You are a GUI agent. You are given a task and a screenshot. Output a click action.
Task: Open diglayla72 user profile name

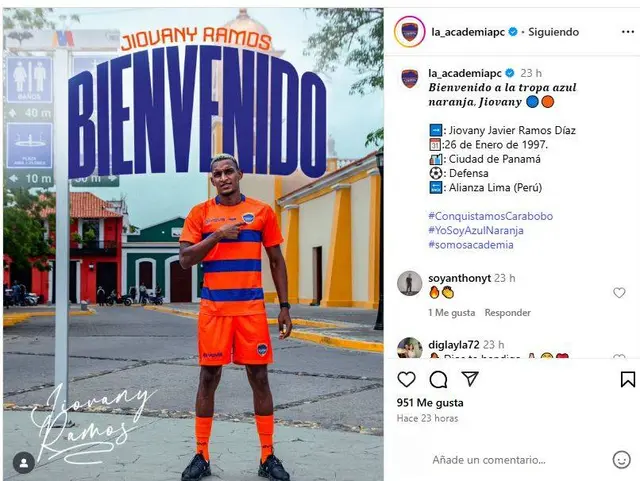453,345
